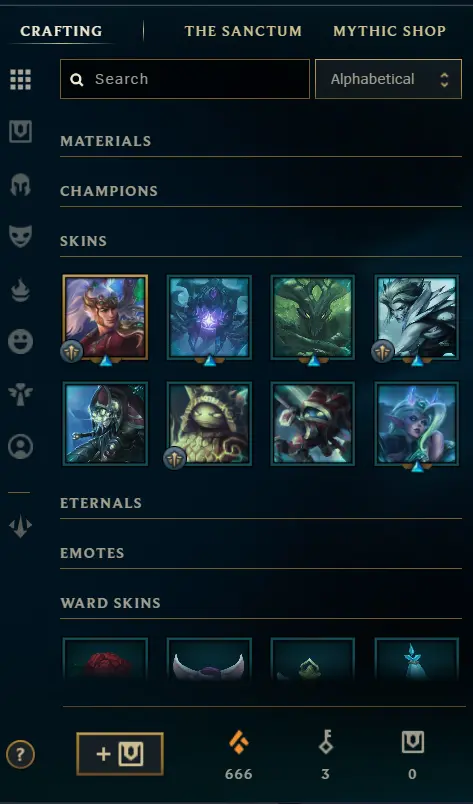Click the key fragments icon

pos(325,742)
